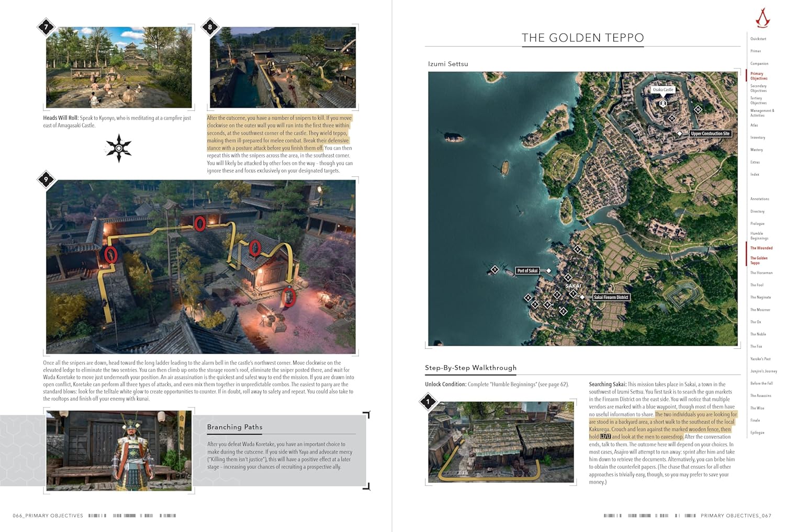The height and width of the screenshot is (532, 785).
Task: Click the samurai armor photo thumbnail
Action: (119, 450)
